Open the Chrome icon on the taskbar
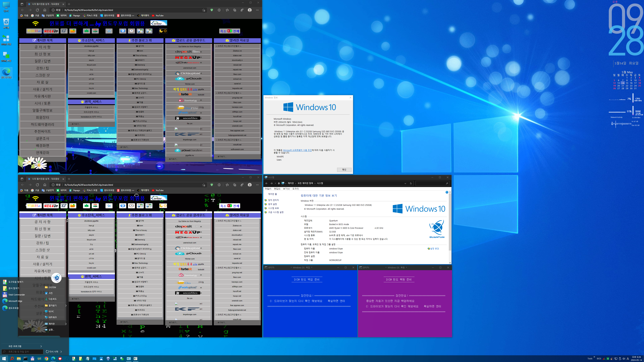Image resolution: width=644 pixels, height=362 pixels. click(x=46, y=358)
